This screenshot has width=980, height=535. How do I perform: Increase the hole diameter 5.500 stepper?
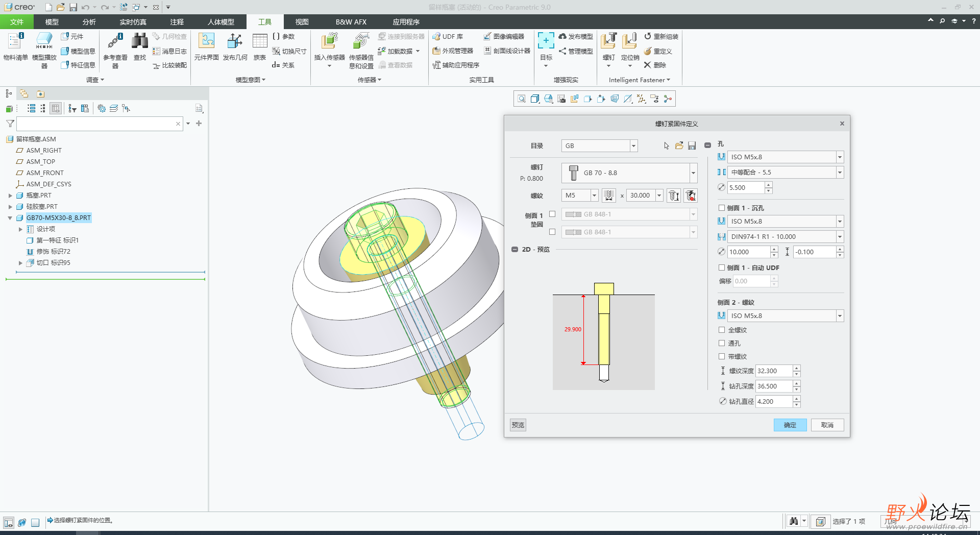click(x=769, y=185)
